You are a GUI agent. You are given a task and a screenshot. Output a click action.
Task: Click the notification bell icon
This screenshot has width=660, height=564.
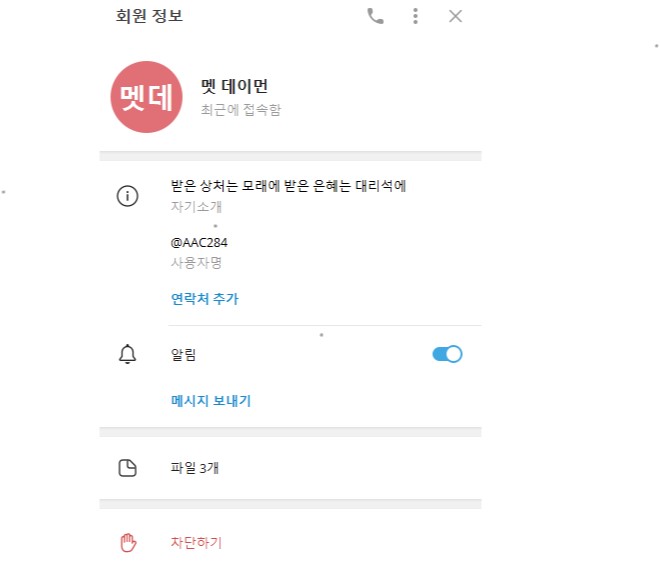click(x=128, y=354)
